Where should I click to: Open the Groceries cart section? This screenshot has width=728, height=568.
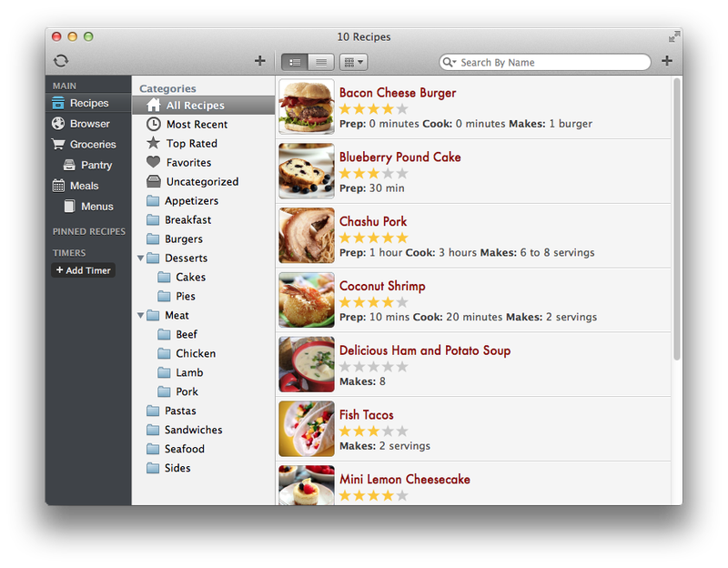(92, 145)
